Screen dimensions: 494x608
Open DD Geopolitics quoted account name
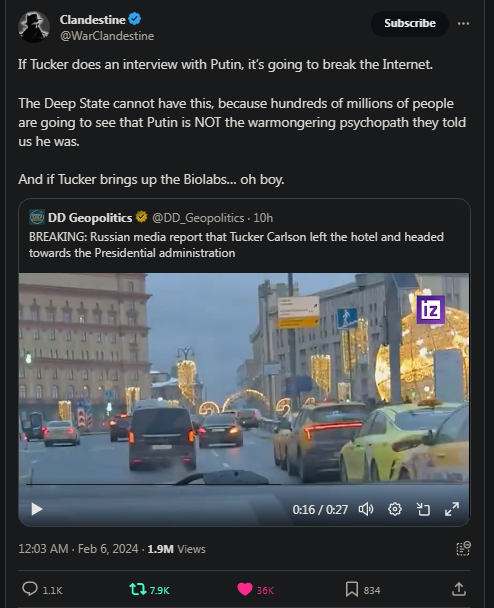click(x=90, y=218)
